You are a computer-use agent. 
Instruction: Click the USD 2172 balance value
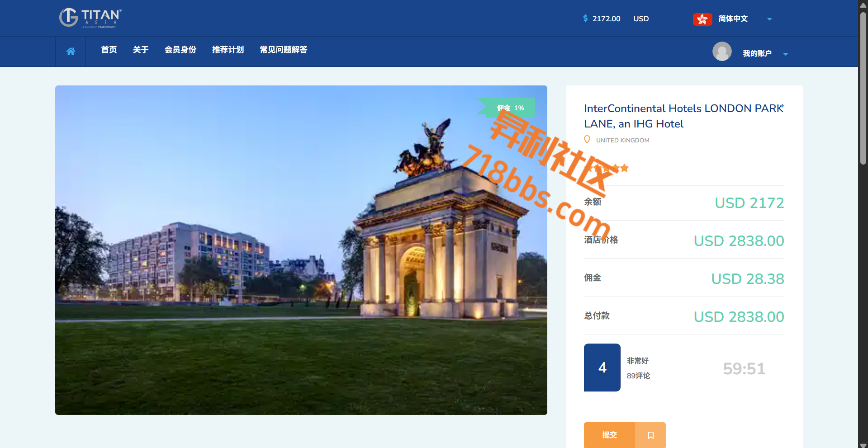tap(749, 203)
